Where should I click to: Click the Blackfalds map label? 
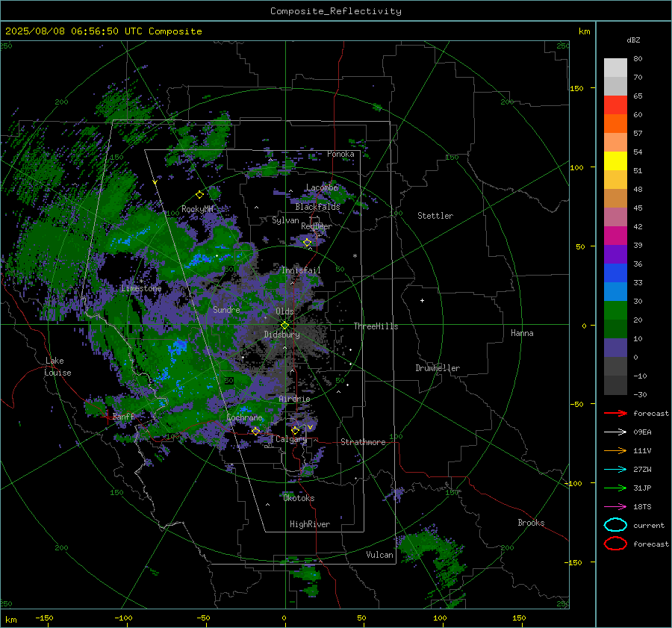(x=317, y=207)
